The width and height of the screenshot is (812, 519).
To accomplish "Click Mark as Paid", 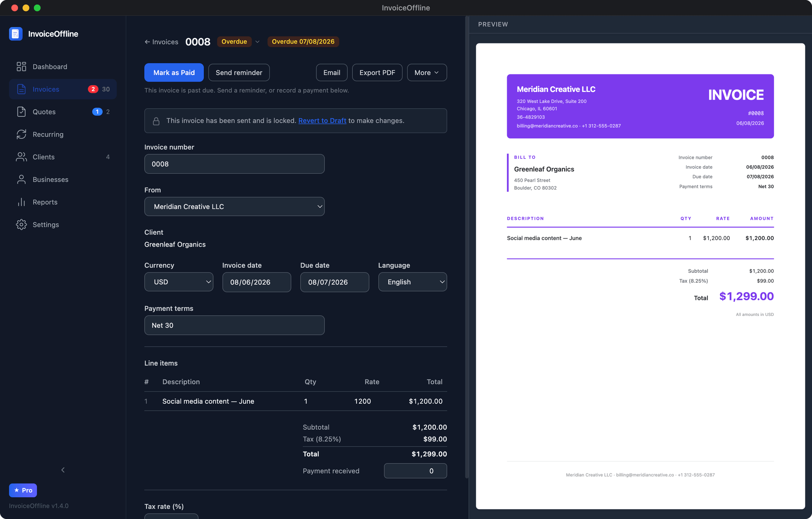I will [x=174, y=73].
